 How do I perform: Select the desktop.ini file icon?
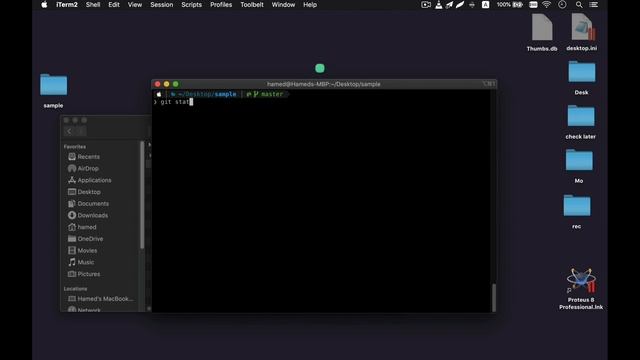point(582,27)
